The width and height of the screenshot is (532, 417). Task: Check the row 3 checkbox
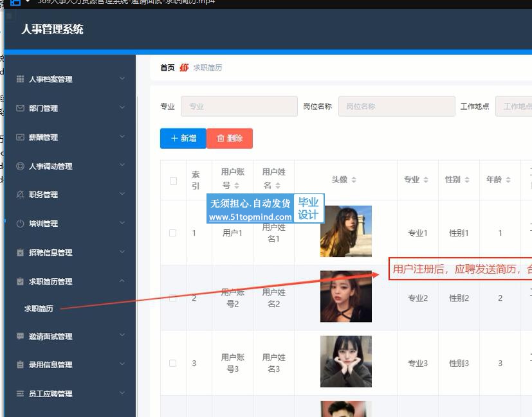pyautogui.click(x=172, y=363)
